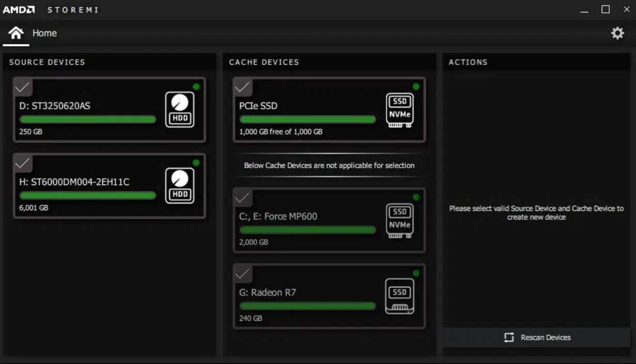
Task: Click HDD icon on D: ST3250620AS card
Action: [x=180, y=109]
